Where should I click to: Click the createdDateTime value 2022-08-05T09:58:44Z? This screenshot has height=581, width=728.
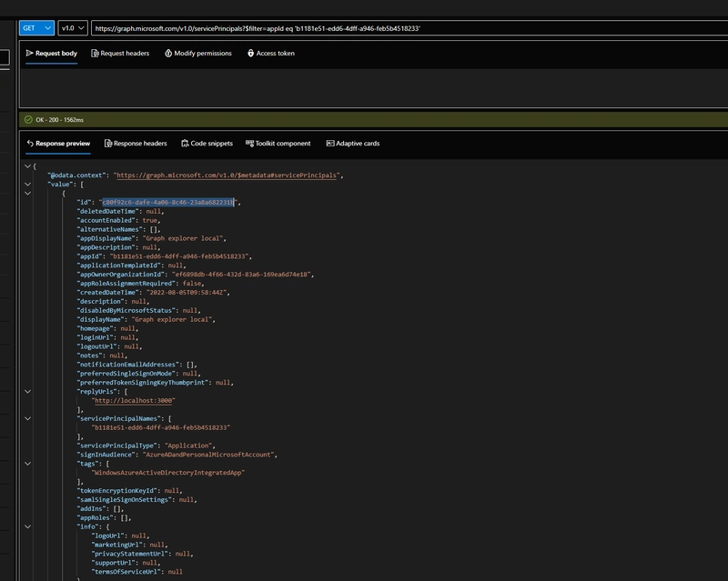click(187, 293)
